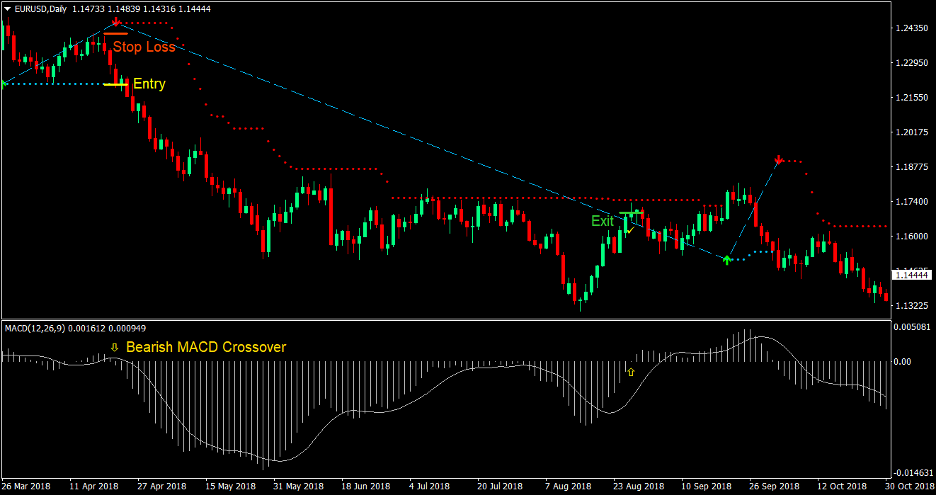Click the yellow check mark below Exit
This screenshot has width=936, height=496.
[629, 230]
